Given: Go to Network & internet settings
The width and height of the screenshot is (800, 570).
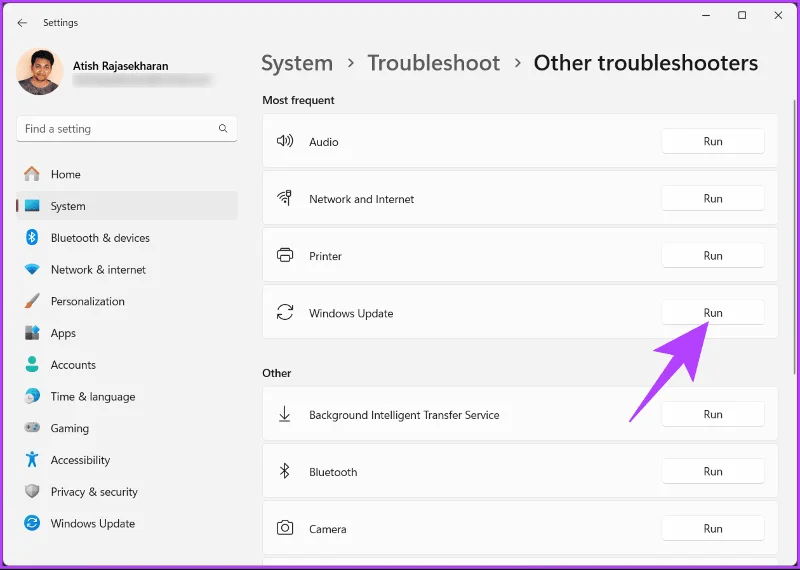Looking at the screenshot, I should pos(127,269).
